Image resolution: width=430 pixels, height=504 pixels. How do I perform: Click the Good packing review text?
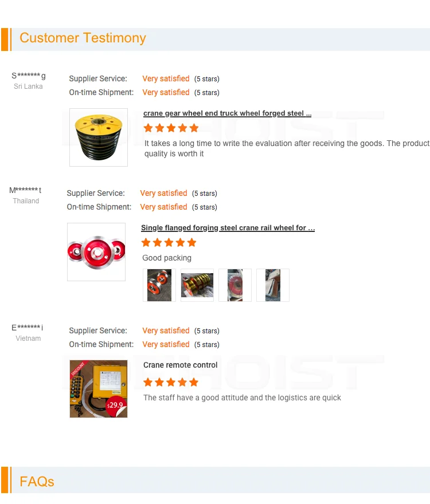167,258
